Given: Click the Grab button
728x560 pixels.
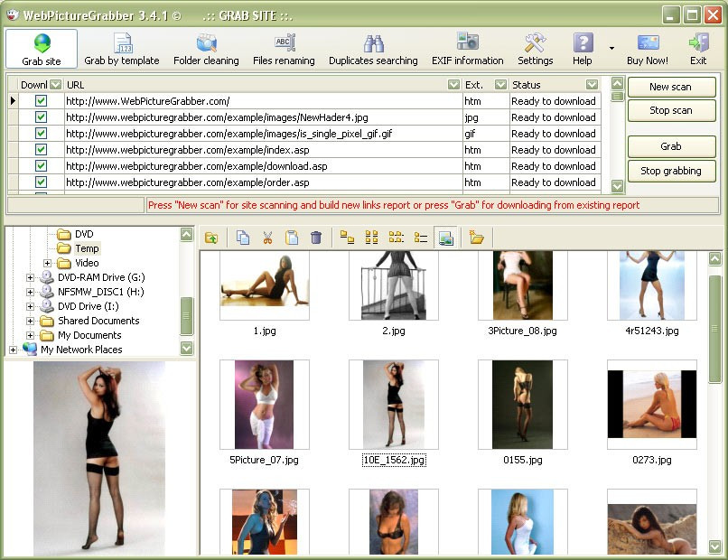Looking at the screenshot, I should click(671, 146).
